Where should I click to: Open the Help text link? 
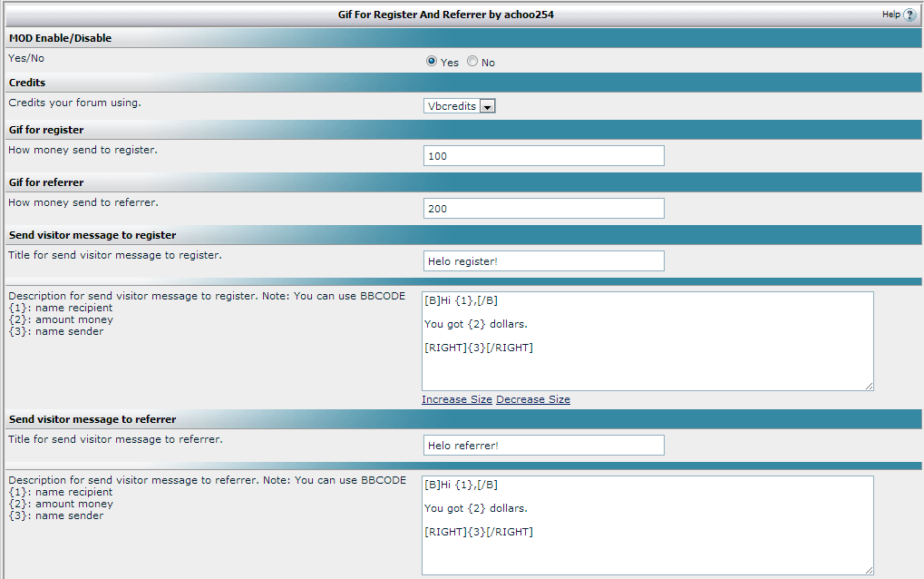[890, 15]
